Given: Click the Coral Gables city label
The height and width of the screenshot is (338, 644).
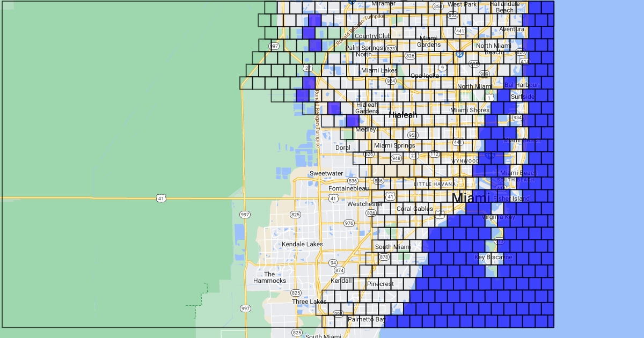Looking at the screenshot, I should click(414, 209).
